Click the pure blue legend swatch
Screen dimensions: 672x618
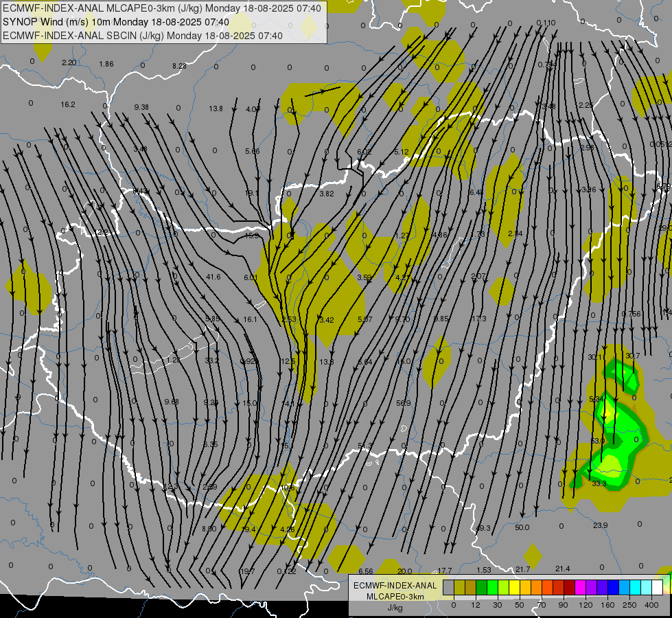point(614,587)
